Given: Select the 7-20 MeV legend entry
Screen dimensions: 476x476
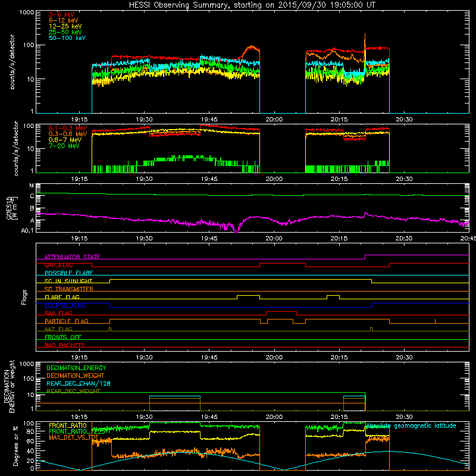Looking at the screenshot, I should (x=64, y=146).
